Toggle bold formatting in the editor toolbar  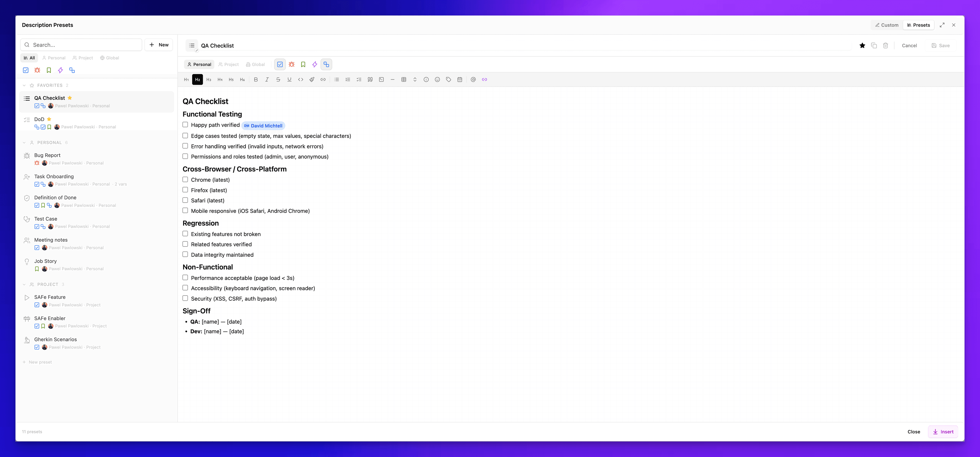[x=256, y=79]
